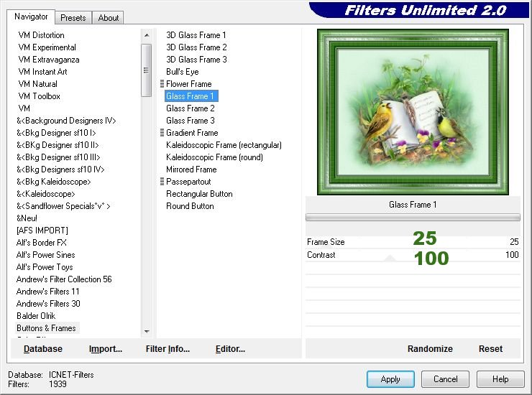Open the Editor... button

tap(230, 348)
